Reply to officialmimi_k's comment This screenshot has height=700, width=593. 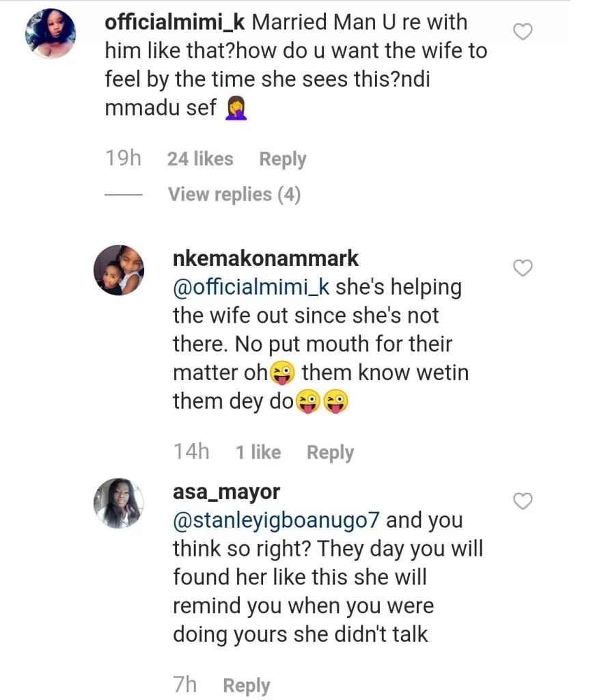[x=282, y=159]
